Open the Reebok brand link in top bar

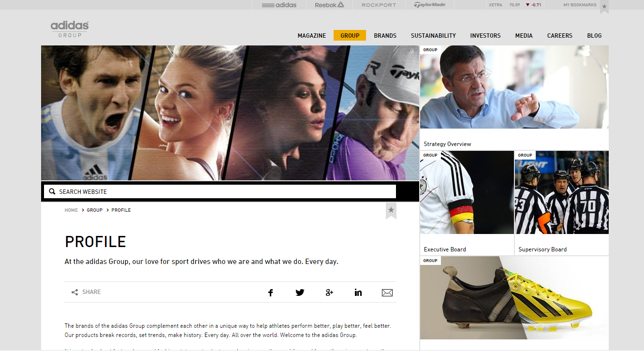(x=329, y=5)
